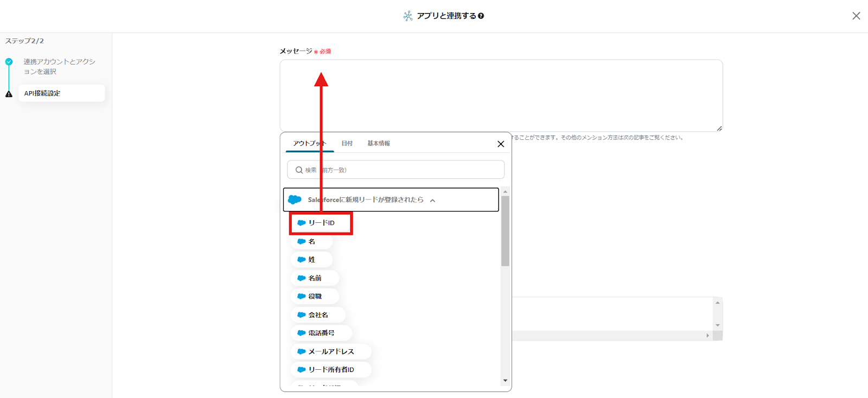Image resolution: width=868 pixels, height=398 pixels.
Task: Click scroll-down arrow of lower right box
Action: tap(717, 325)
